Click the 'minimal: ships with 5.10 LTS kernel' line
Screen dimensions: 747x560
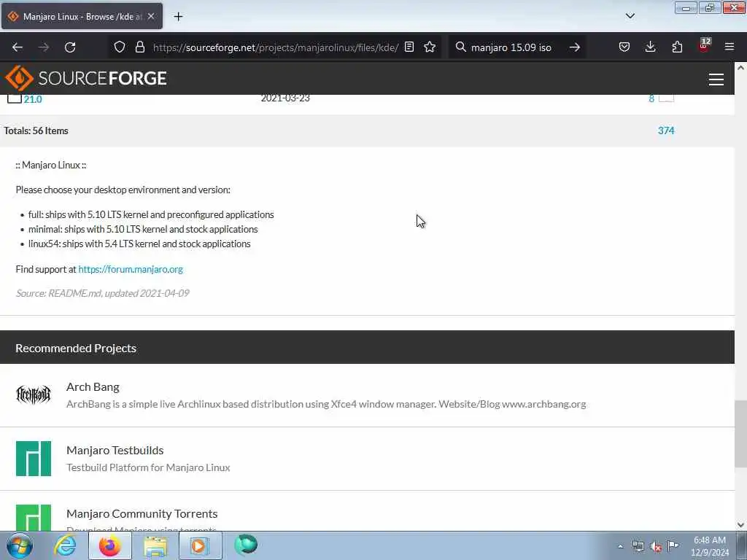pyautogui.click(x=143, y=229)
